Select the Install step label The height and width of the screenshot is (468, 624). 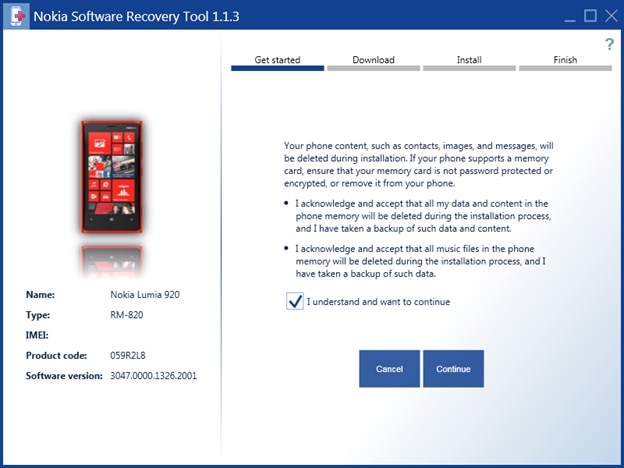[x=469, y=60]
